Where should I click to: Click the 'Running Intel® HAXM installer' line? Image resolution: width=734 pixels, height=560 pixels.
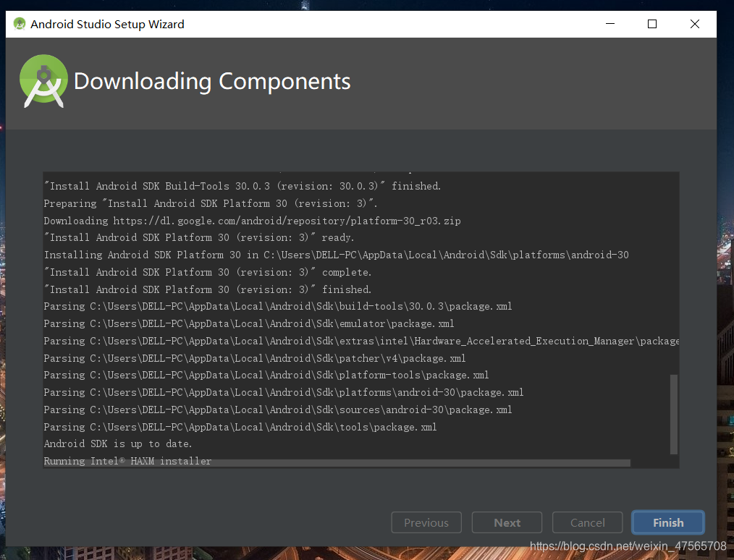128,461
